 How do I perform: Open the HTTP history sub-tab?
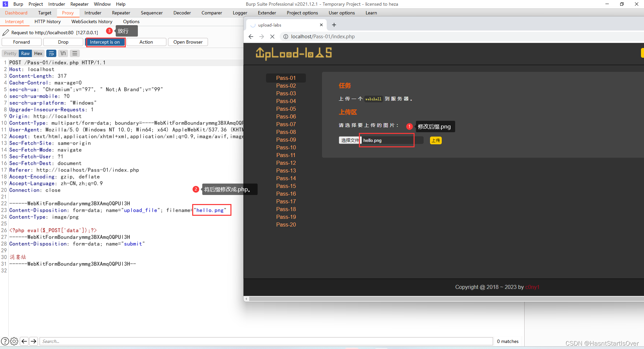point(48,21)
